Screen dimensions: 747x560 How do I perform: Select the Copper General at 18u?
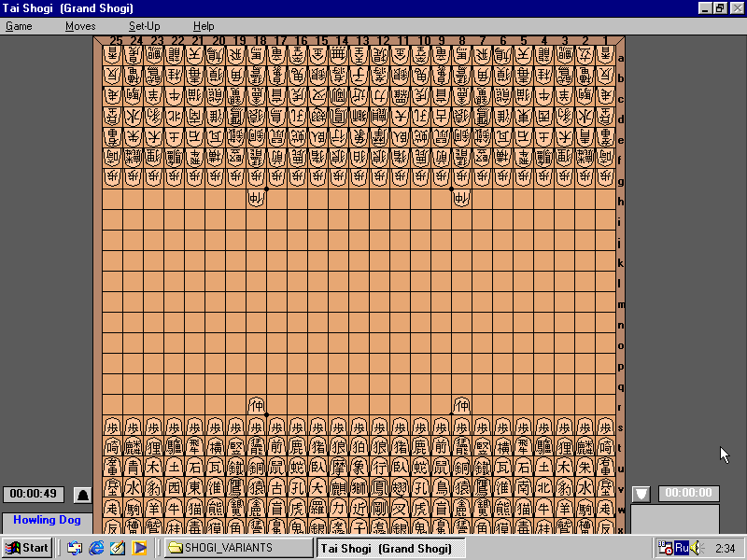click(257, 468)
